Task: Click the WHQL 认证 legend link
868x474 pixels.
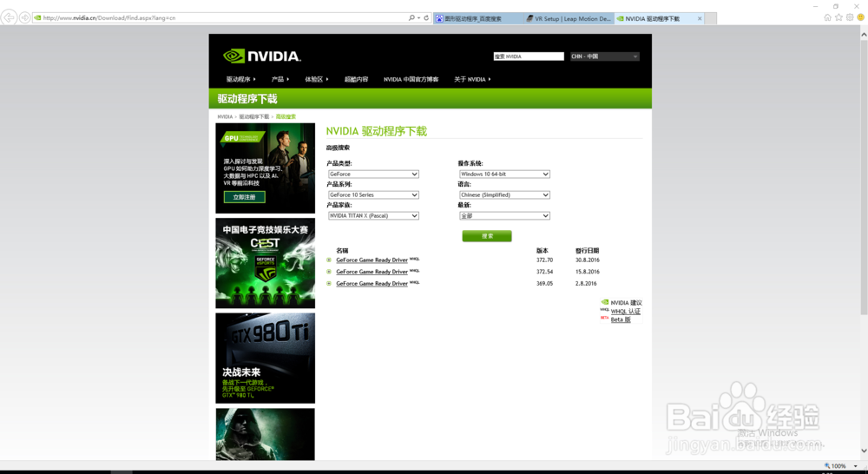Action: click(x=626, y=311)
